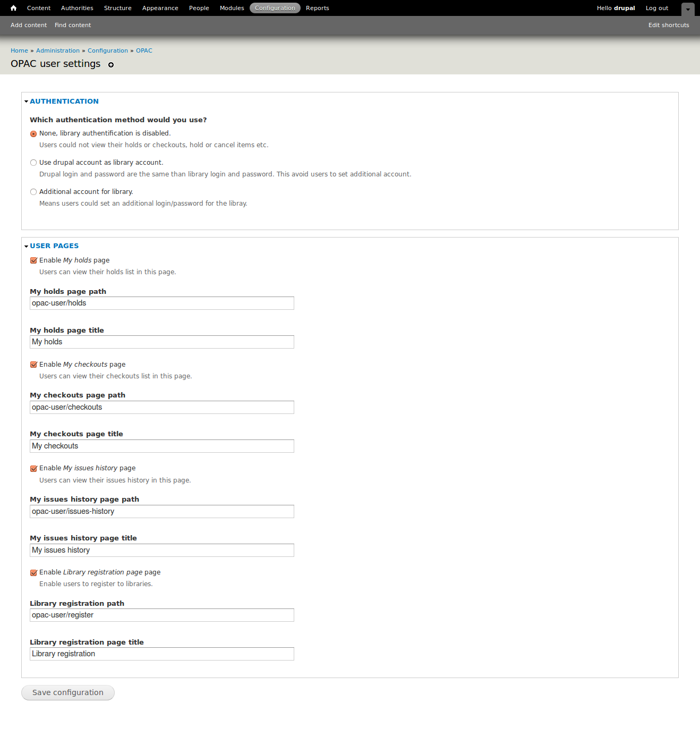
Task: Click 'Users can view their holds list' description
Action: point(108,272)
